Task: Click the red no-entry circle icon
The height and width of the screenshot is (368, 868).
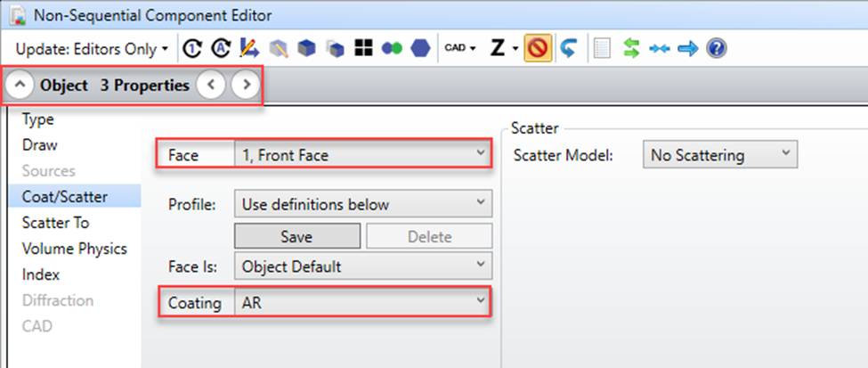Action: [x=536, y=48]
